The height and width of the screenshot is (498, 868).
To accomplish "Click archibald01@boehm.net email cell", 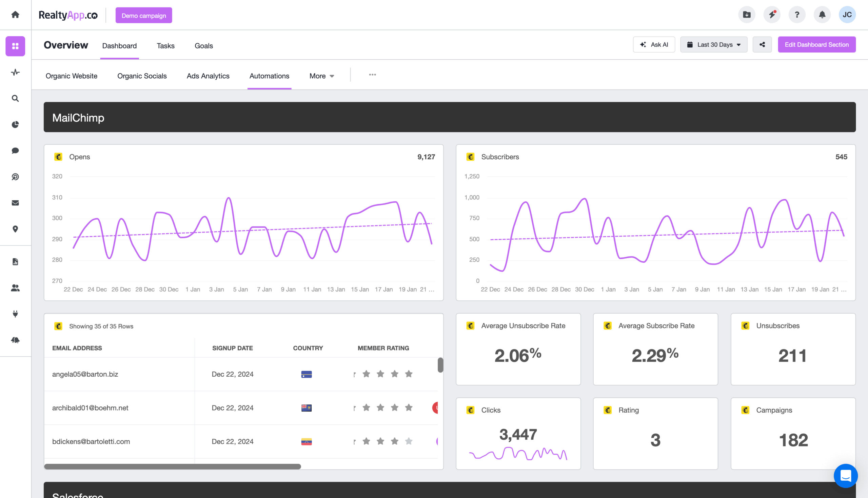I will coord(90,408).
